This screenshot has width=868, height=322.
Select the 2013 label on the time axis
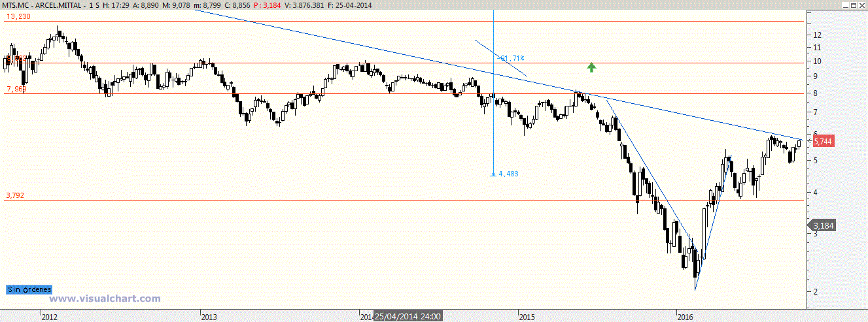[209, 317]
